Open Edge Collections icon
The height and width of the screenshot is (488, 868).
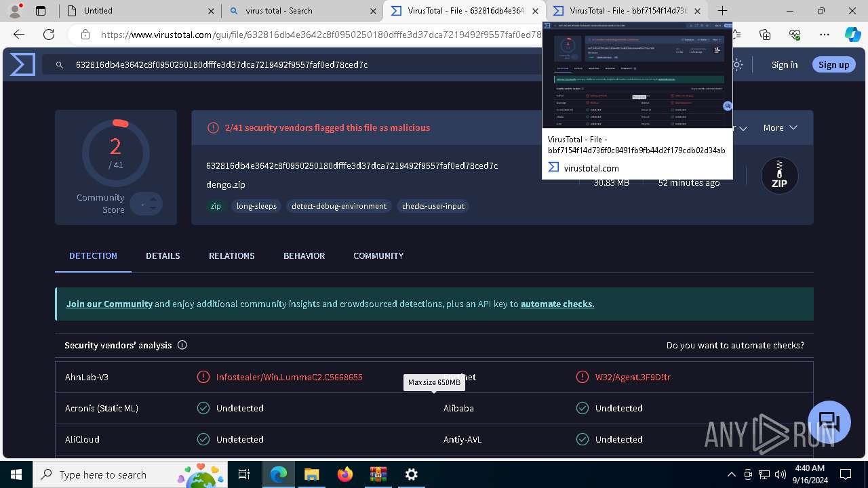point(765,35)
